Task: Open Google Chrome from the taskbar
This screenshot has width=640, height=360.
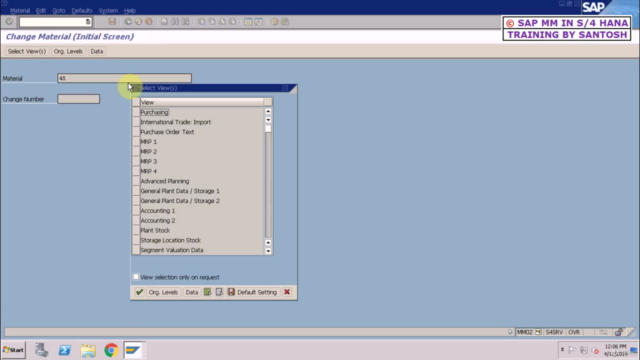Action: pyautogui.click(x=111, y=350)
